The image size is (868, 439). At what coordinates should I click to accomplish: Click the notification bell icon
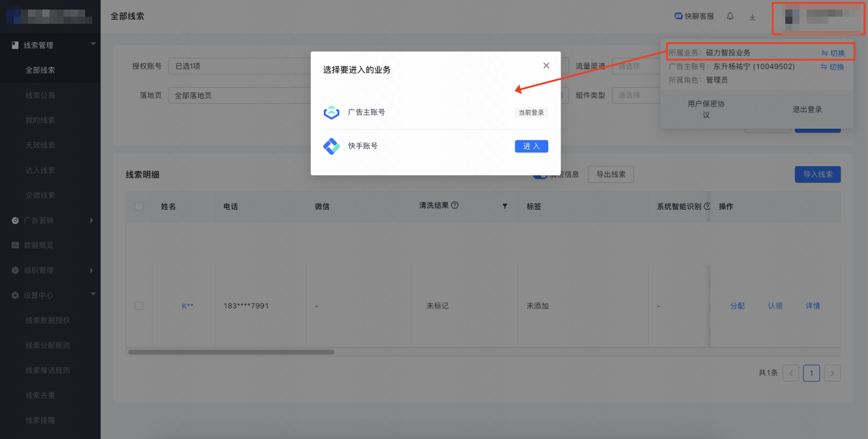coord(729,16)
